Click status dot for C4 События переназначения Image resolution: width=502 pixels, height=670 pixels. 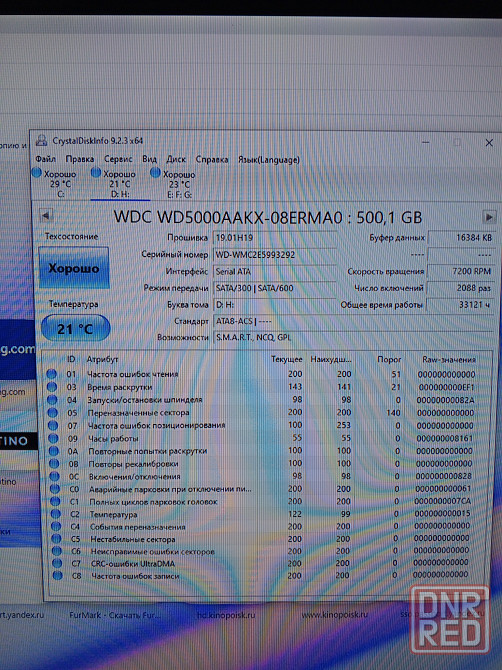click(x=56, y=526)
